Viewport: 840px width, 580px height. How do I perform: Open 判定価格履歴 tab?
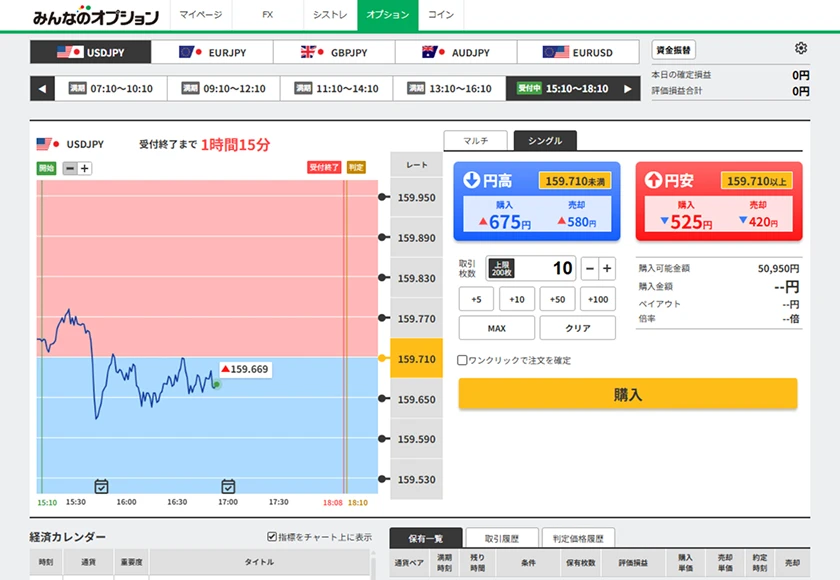pos(578,538)
